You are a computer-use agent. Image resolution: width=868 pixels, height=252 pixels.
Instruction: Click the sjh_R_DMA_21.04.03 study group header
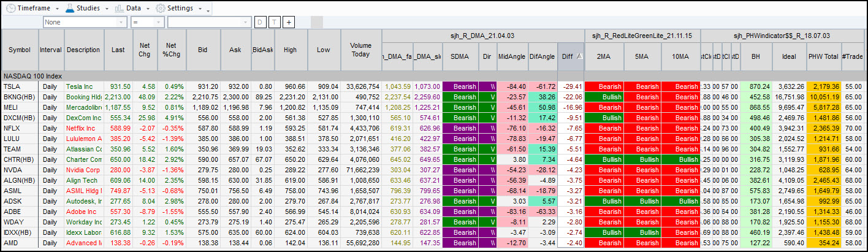(x=482, y=36)
